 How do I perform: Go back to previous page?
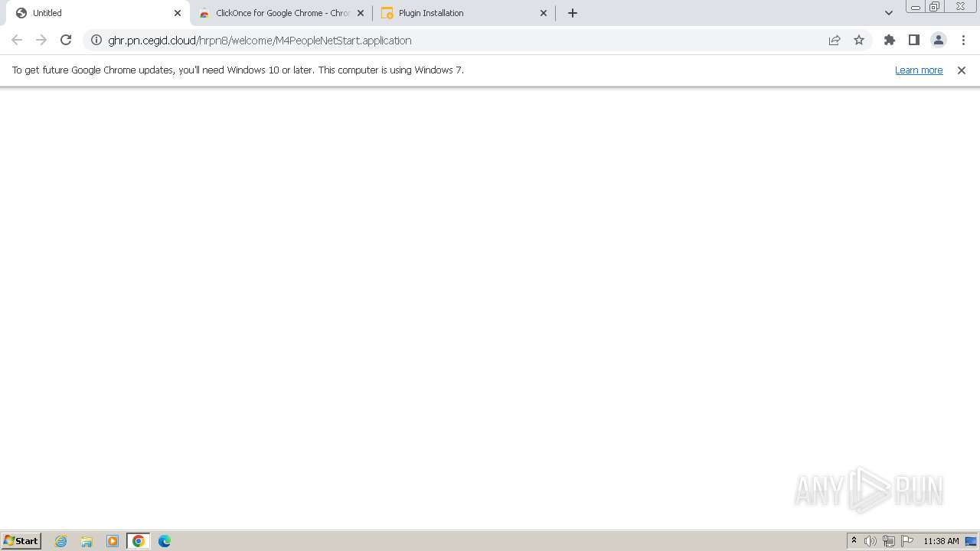click(x=17, y=40)
